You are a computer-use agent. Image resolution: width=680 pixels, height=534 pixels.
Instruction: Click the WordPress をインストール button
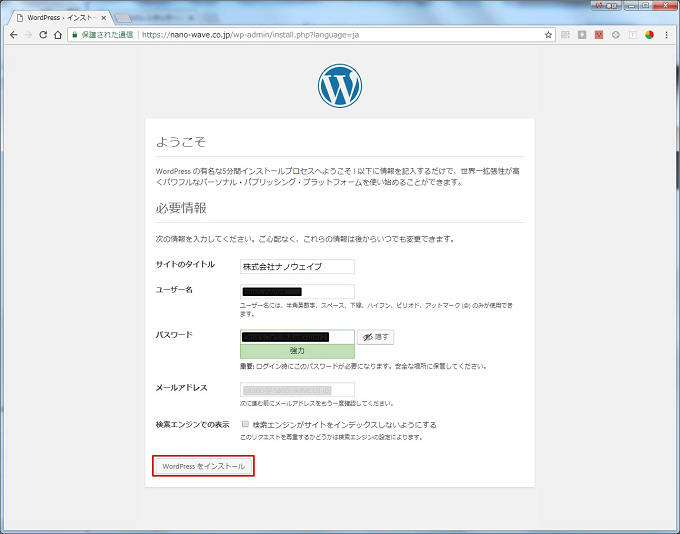pyautogui.click(x=203, y=466)
